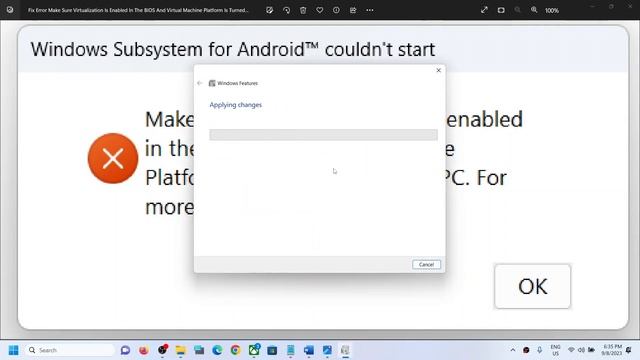Open notifications bell in the tray

pos(629,350)
